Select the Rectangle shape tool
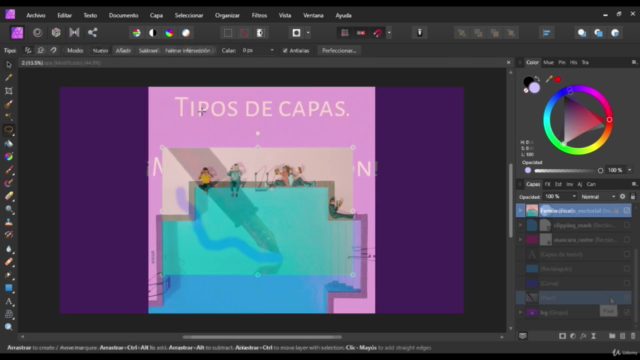640x360 pixels. pyautogui.click(x=9, y=288)
